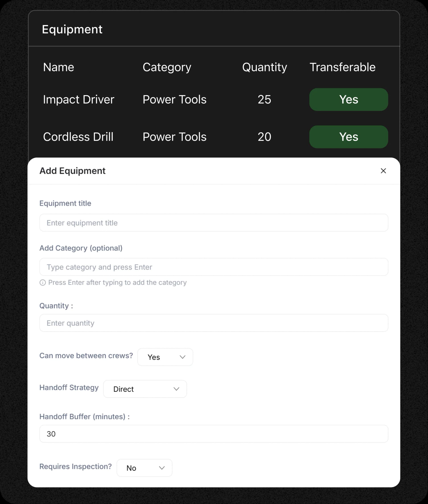Open the Can move between crews dropdown

[165, 357]
